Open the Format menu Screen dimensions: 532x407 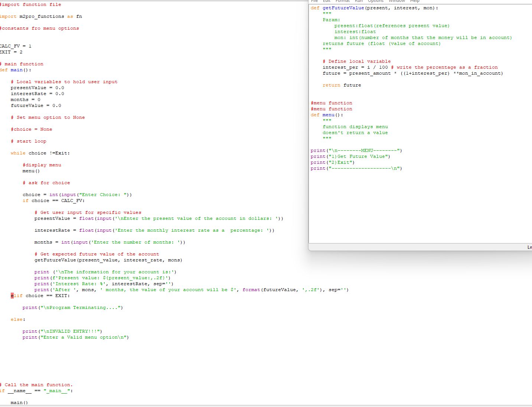pos(342,1)
